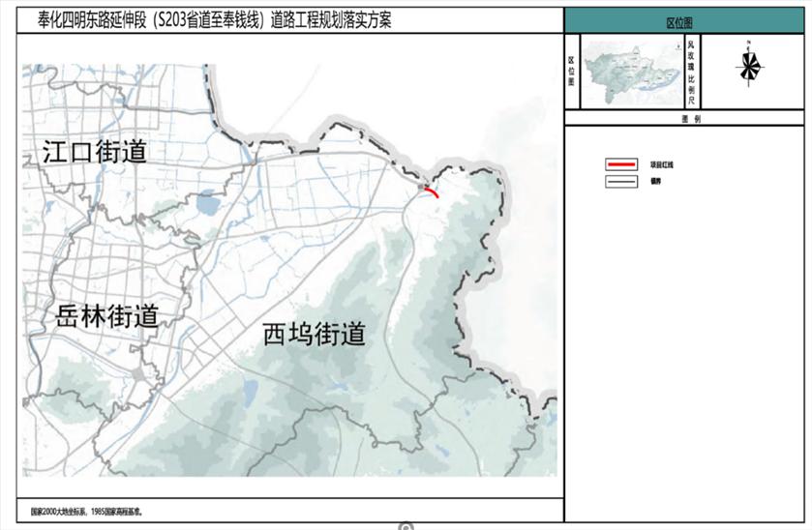Select the 岳林街道 map label

106,316
